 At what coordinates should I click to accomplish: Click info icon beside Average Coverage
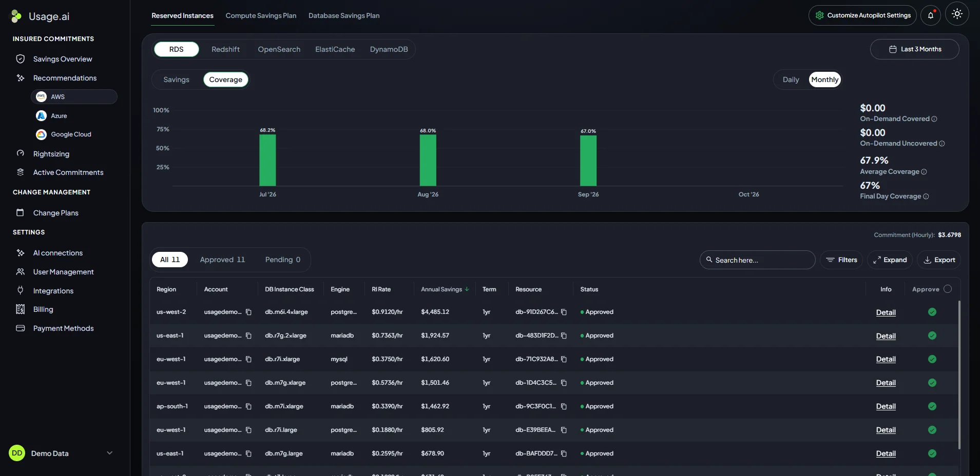tap(924, 172)
